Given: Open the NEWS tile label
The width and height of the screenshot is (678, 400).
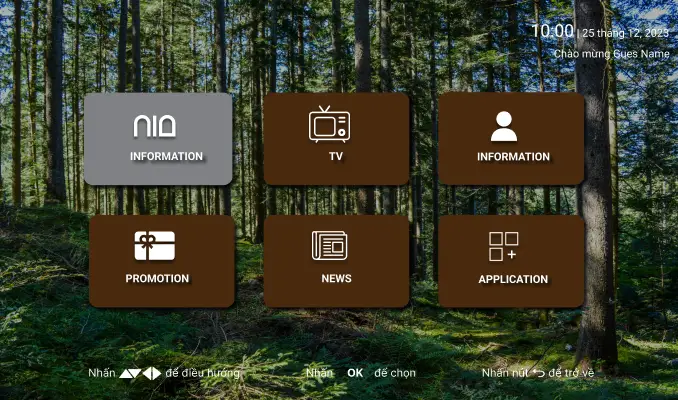Looking at the screenshot, I should click(336, 279).
